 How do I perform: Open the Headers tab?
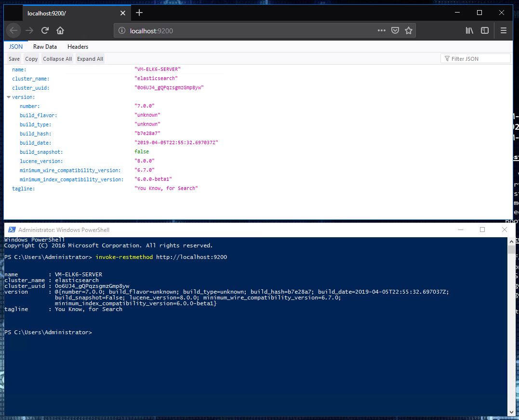pyautogui.click(x=78, y=47)
